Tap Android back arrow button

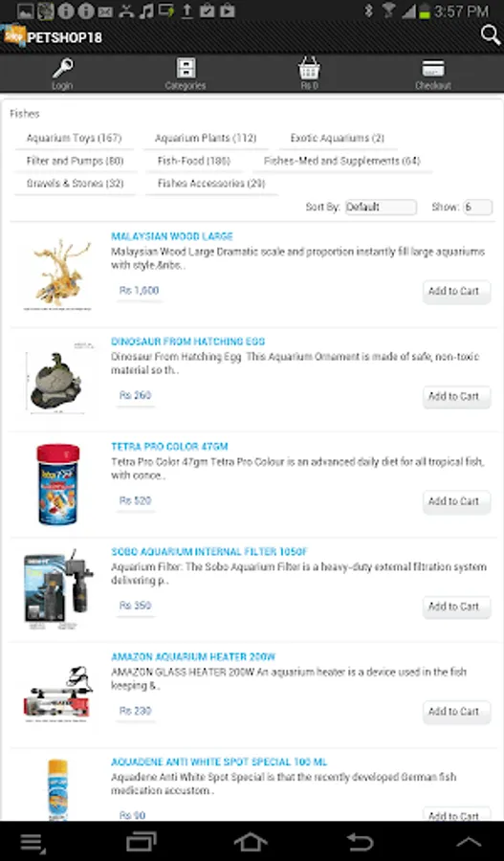[x=361, y=842]
